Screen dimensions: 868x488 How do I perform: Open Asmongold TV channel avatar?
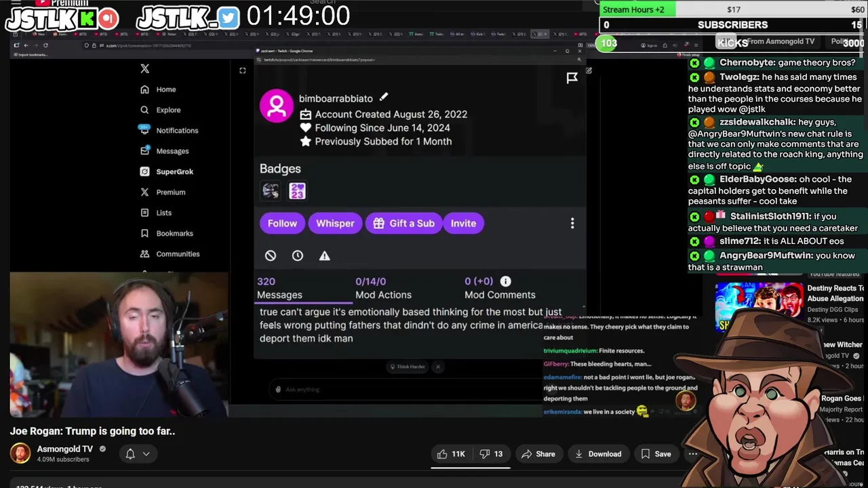click(x=20, y=453)
